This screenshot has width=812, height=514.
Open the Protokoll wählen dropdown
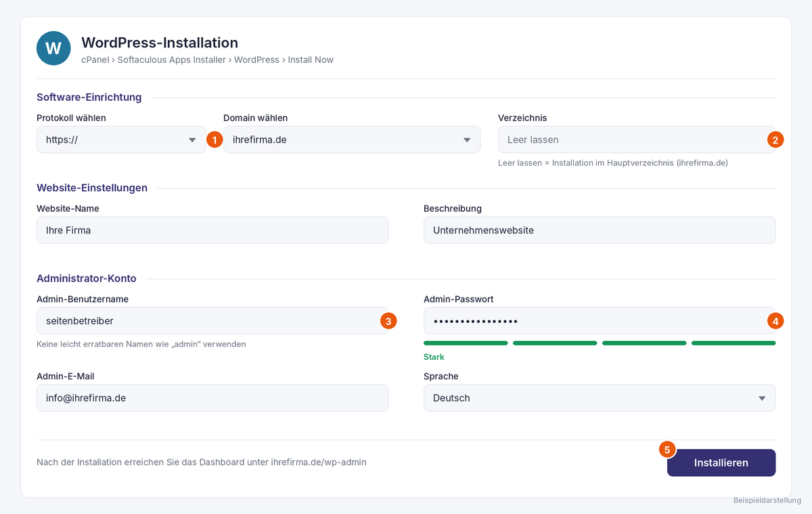point(121,139)
